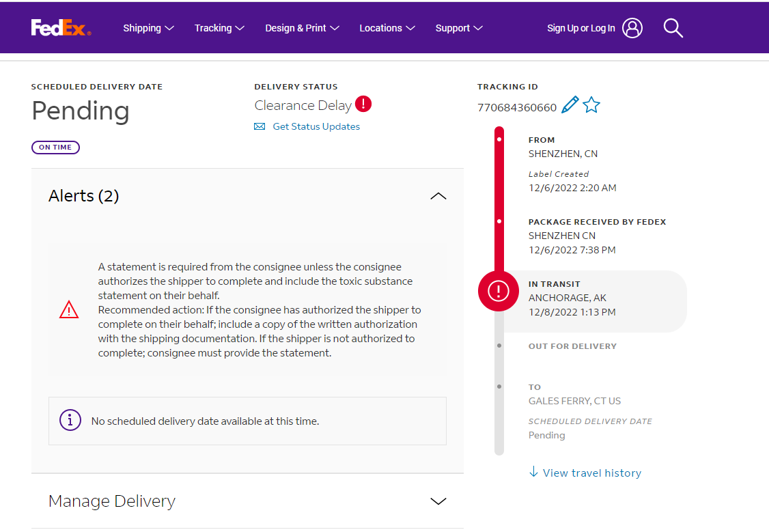Screen dimensions: 769x532
Task: Open the Support menu
Action: (x=459, y=28)
